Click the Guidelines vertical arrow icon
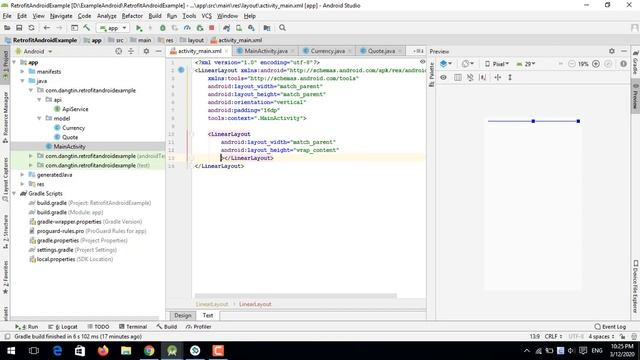 510,77
